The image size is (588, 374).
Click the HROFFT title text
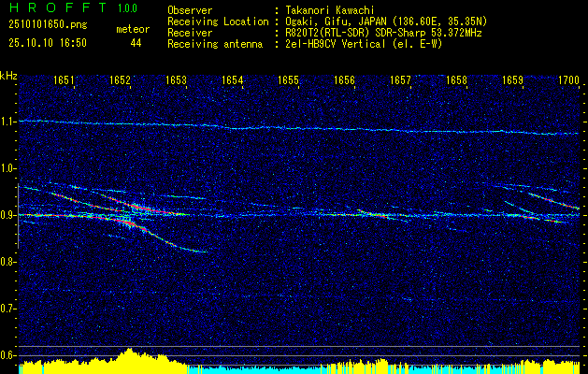[x=47, y=8]
